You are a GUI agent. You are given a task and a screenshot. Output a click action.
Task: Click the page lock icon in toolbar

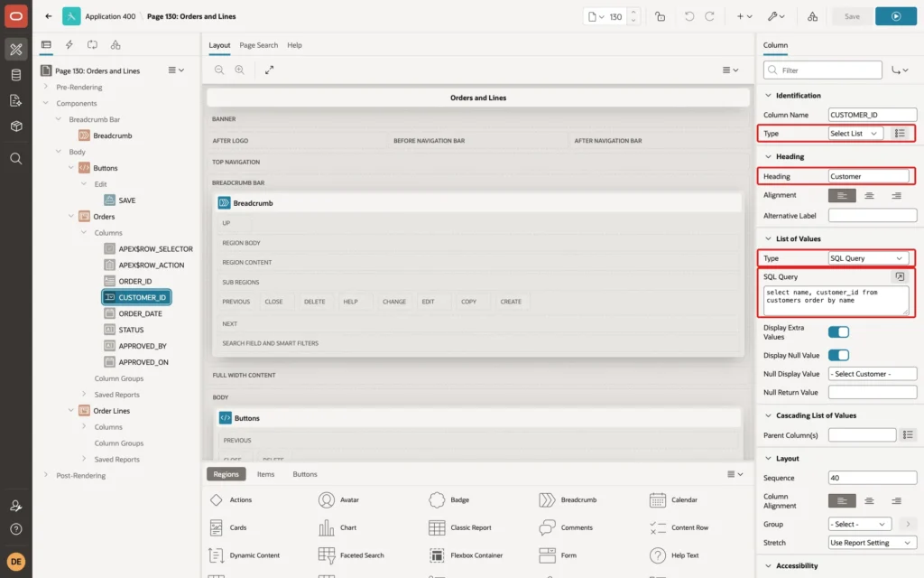[660, 16]
